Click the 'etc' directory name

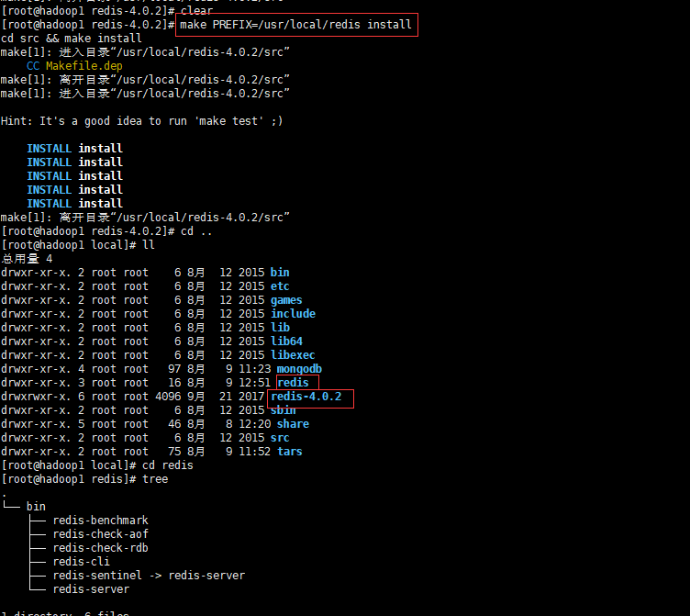[x=280, y=286]
